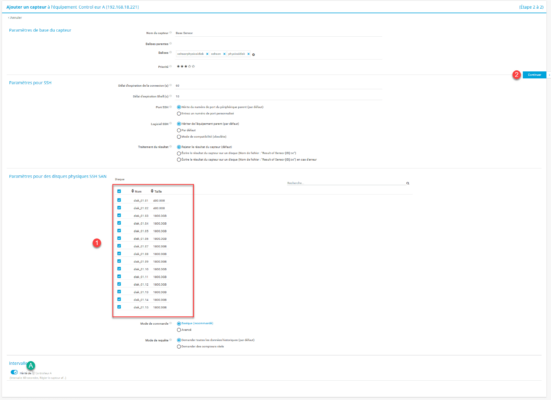Toggle the interval inheritance switch

click(x=14, y=372)
